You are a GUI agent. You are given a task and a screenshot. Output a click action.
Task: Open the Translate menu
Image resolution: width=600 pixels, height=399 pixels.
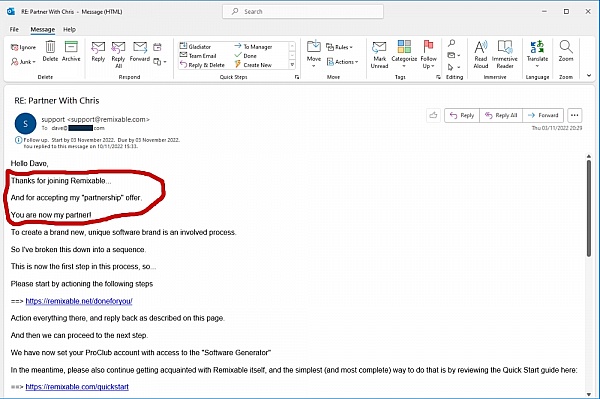(537, 54)
